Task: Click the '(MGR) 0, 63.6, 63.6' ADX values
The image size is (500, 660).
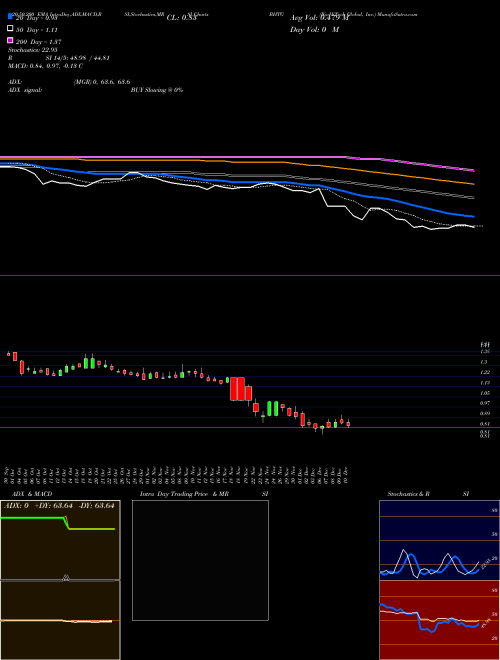Action: 102,82
